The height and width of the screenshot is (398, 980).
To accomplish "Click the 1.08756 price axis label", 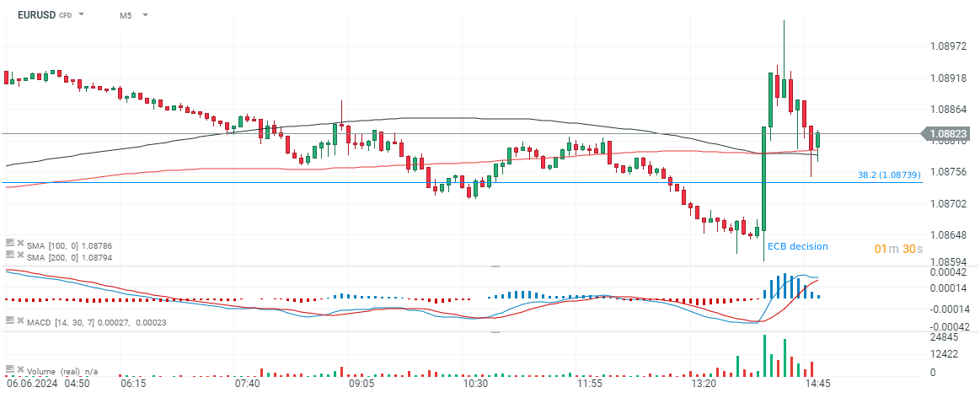I will click(950, 172).
